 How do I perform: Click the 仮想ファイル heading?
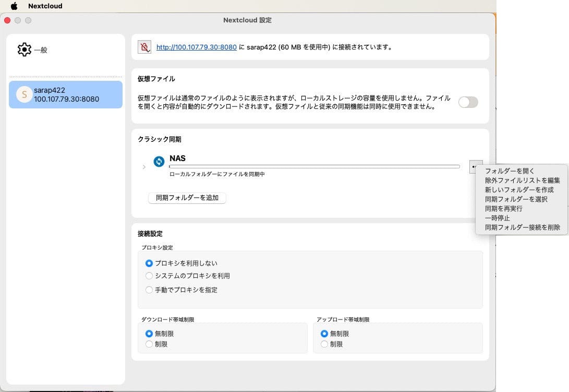(x=156, y=79)
